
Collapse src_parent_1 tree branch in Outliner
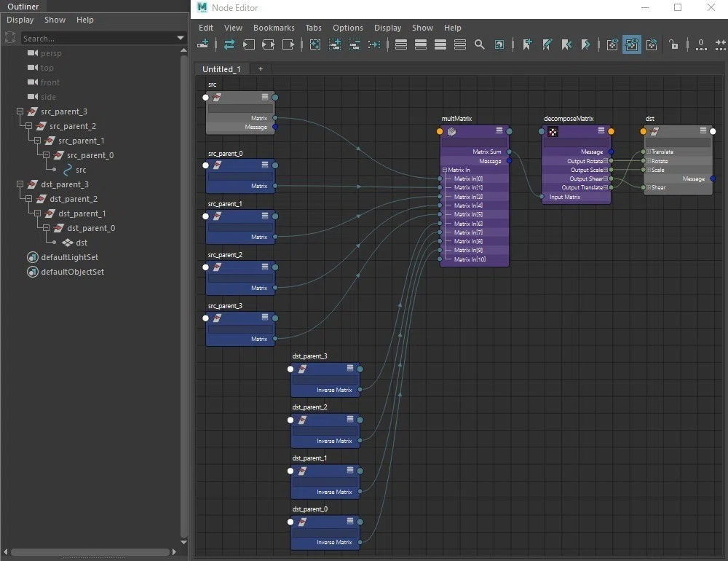38,141
